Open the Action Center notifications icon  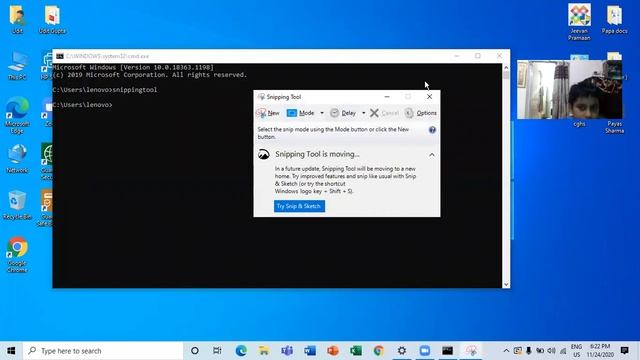click(624, 351)
